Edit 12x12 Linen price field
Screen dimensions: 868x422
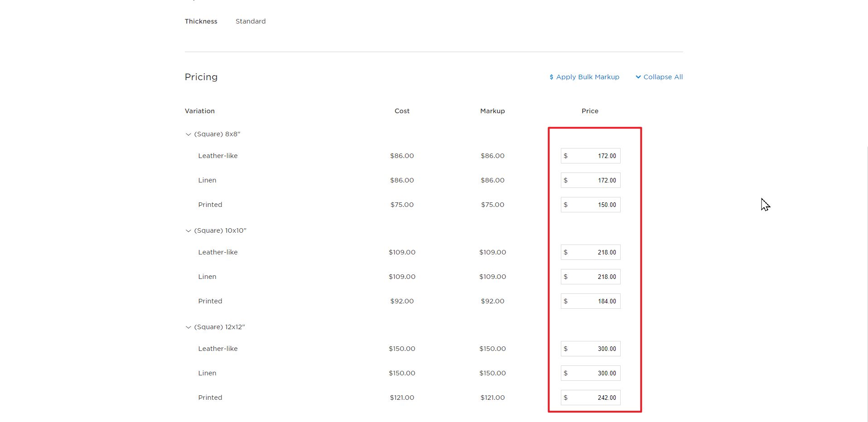coord(590,373)
